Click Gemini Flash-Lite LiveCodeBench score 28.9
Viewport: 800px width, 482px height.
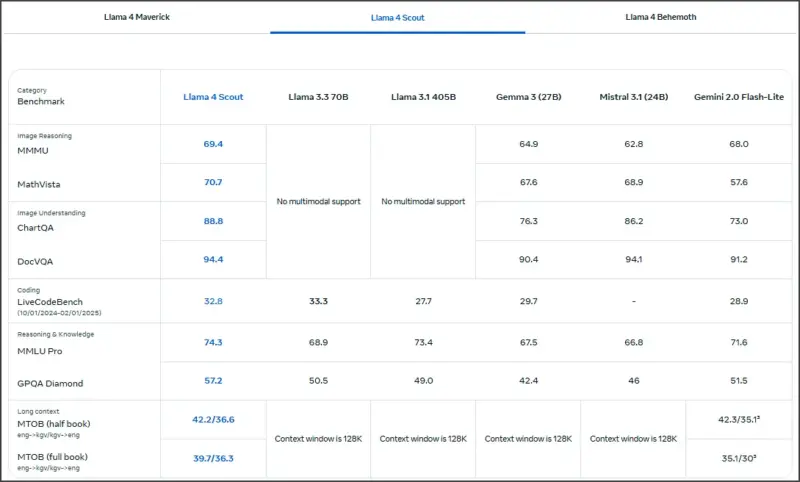(x=739, y=301)
